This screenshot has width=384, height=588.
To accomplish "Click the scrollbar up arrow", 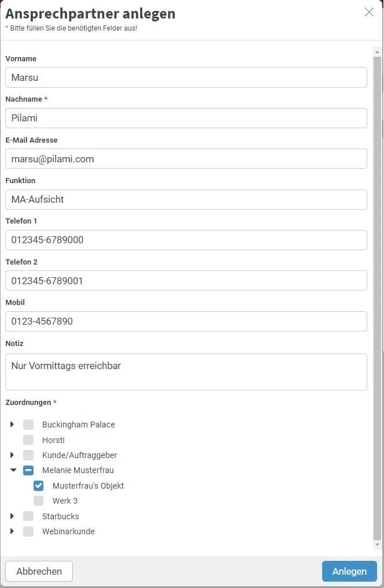I will [x=377, y=52].
